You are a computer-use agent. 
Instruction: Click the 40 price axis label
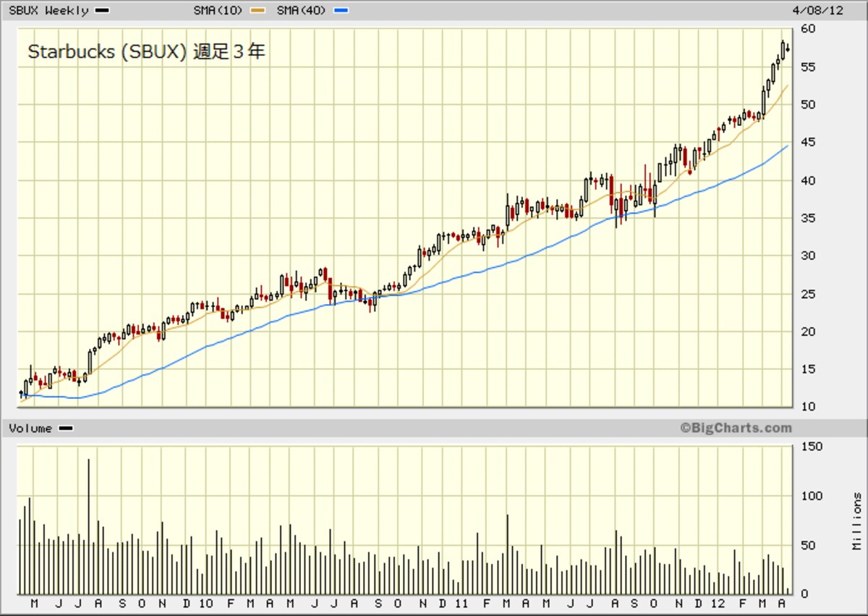[809, 180]
